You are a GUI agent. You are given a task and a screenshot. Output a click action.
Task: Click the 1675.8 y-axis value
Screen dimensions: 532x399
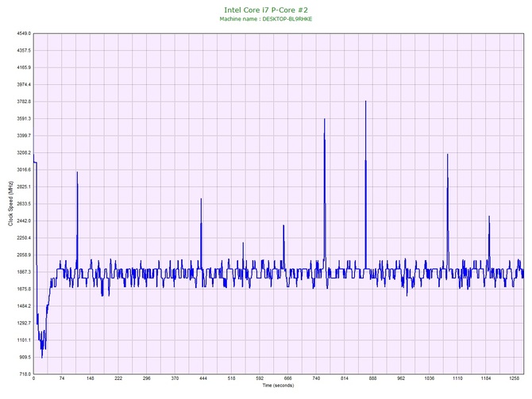coord(24,290)
